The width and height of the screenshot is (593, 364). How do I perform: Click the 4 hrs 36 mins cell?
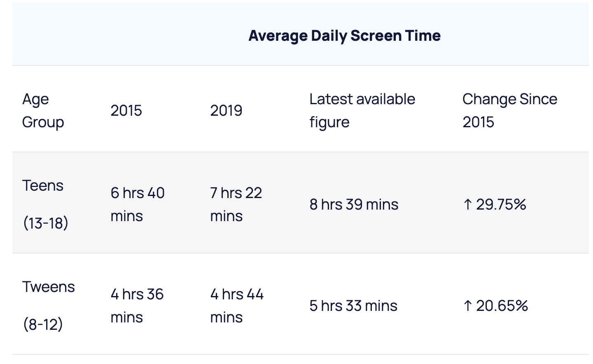[137, 306]
